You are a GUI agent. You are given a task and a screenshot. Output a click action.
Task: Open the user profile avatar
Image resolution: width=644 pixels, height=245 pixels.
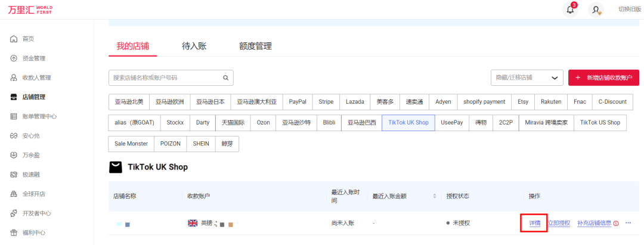(x=596, y=10)
